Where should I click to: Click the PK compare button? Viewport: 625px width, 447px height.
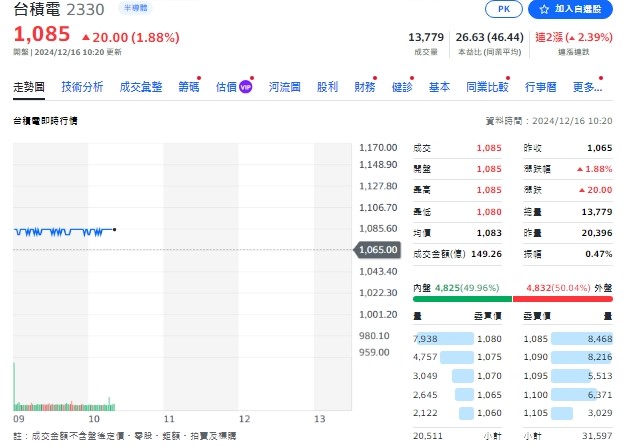[x=503, y=9]
